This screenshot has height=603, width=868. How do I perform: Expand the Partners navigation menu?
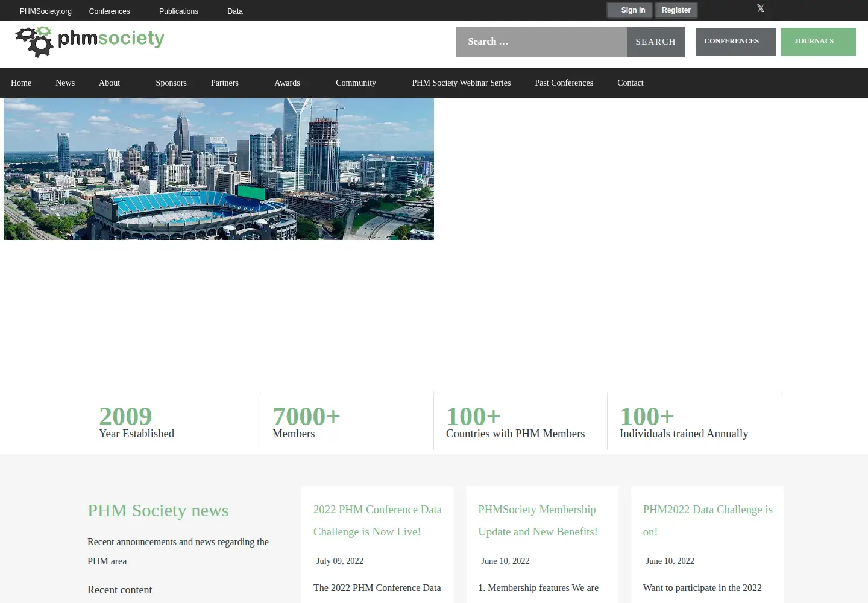click(225, 83)
